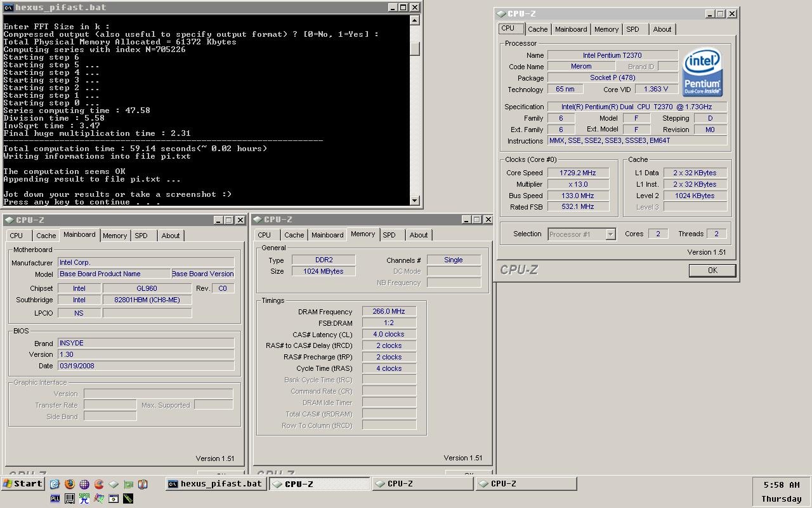Click the CPU-Z logo in CPU tab window title bar
Viewport: 812px width, 508px height.
tap(501, 13)
